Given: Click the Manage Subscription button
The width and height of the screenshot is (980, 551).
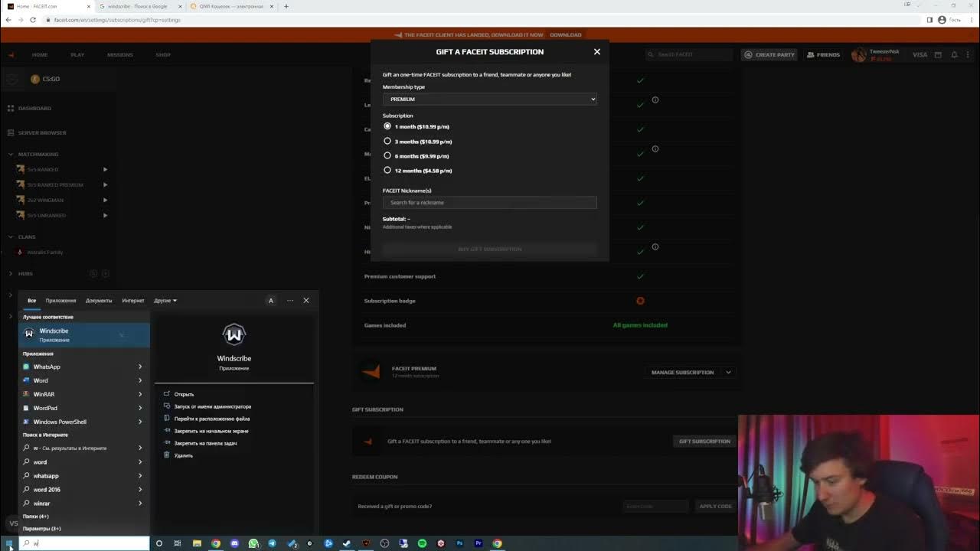Looking at the screenshot, I should 682,373.
